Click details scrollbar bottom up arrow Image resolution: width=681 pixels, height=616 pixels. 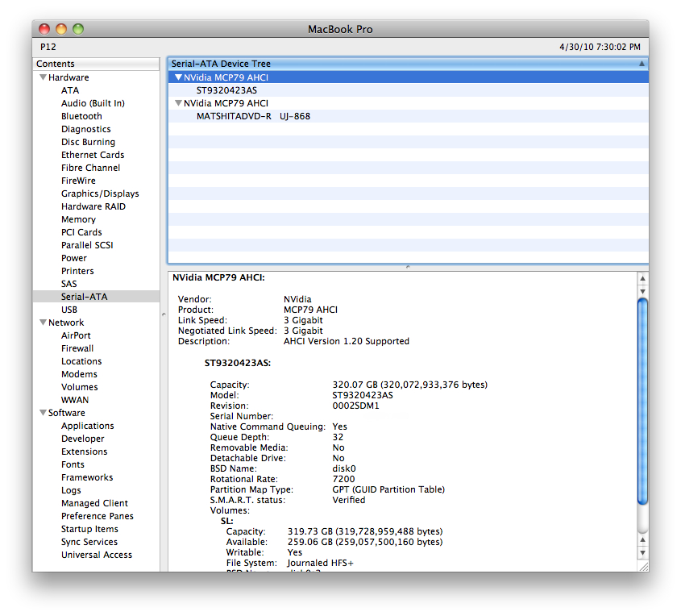coord(642,540)
